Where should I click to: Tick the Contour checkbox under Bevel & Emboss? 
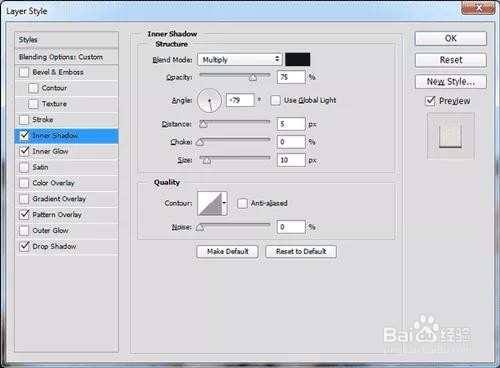[x=33, y=88]
